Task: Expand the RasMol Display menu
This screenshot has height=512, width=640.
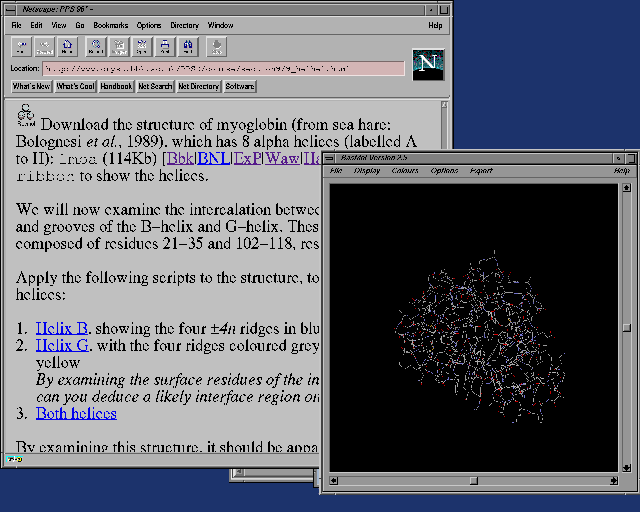Action: tap(367, 171)
